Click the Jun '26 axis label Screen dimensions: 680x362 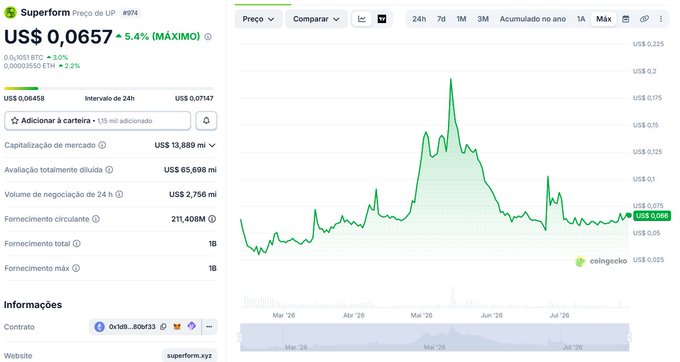[491, 315]
